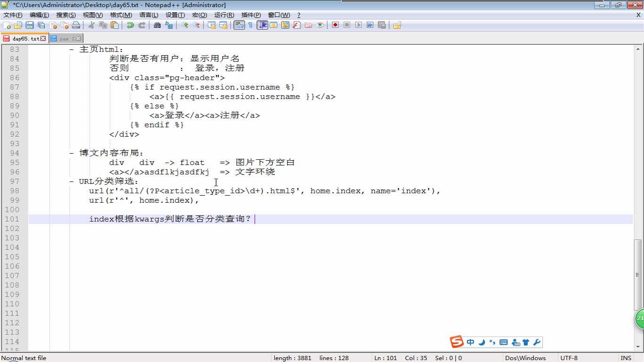This screenshot has width=644, height=362.
Task: Close the new 1 tab
Action: [x=78, y=39]
